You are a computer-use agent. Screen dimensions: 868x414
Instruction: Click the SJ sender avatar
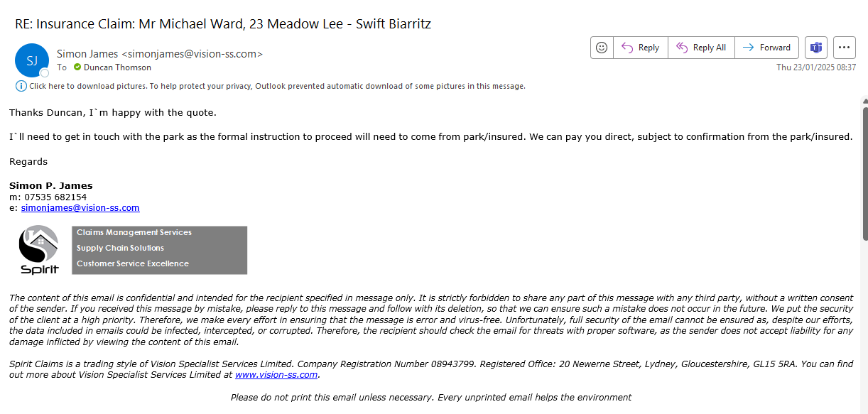coord(32,60)
